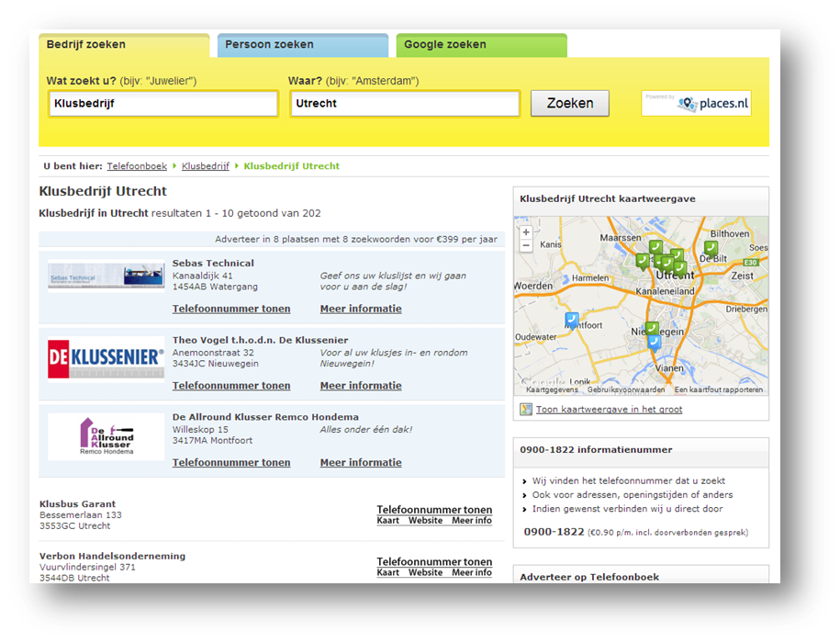Click 'Een kaartfout rapporteren' on the map
This screenshot has height=643, width=840.
point(719,389)
